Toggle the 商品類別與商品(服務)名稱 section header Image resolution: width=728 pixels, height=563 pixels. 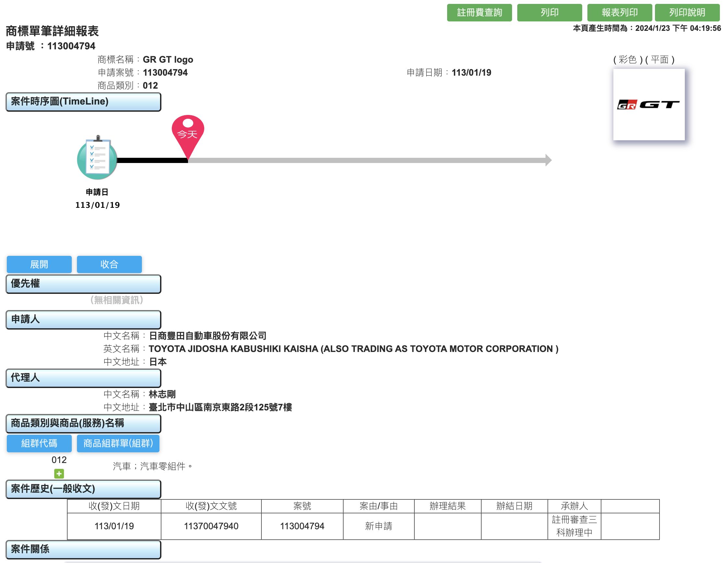coord(83,424)
